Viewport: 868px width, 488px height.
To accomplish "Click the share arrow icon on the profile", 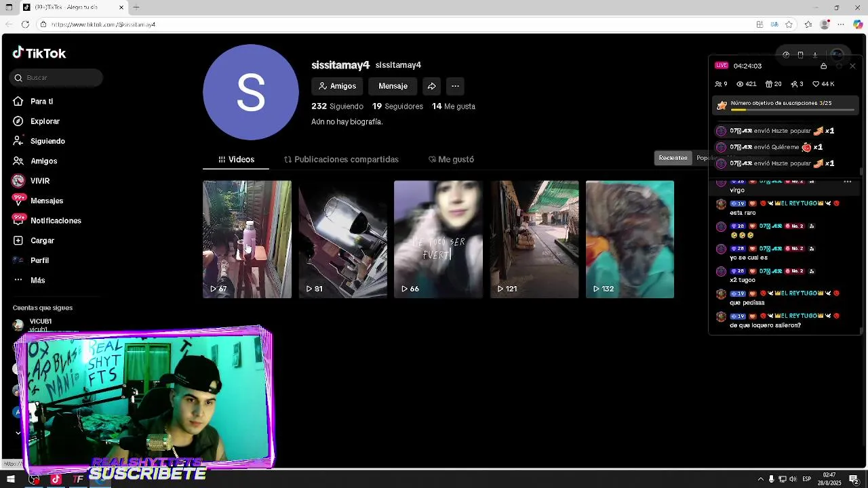I will click(x=431, y=86).
